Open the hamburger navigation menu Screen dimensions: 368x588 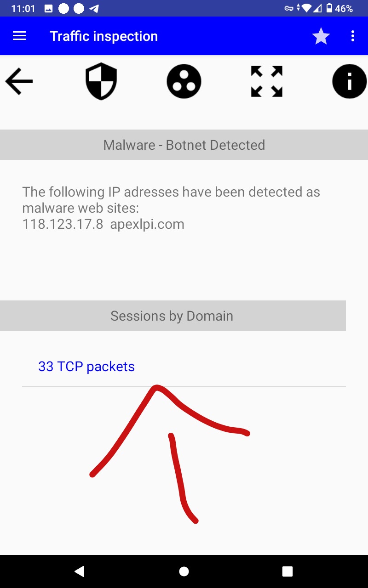(x=19, y=36)
